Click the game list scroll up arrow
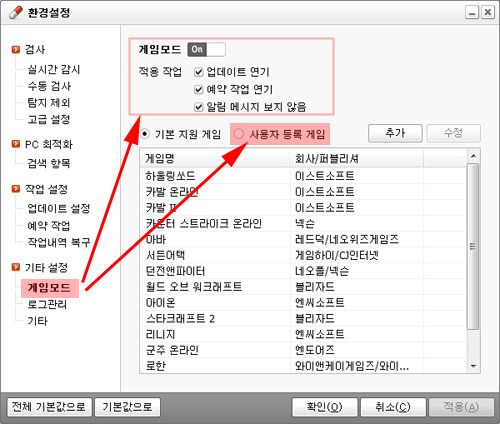The image size is (500, 424). click(473, 156)
